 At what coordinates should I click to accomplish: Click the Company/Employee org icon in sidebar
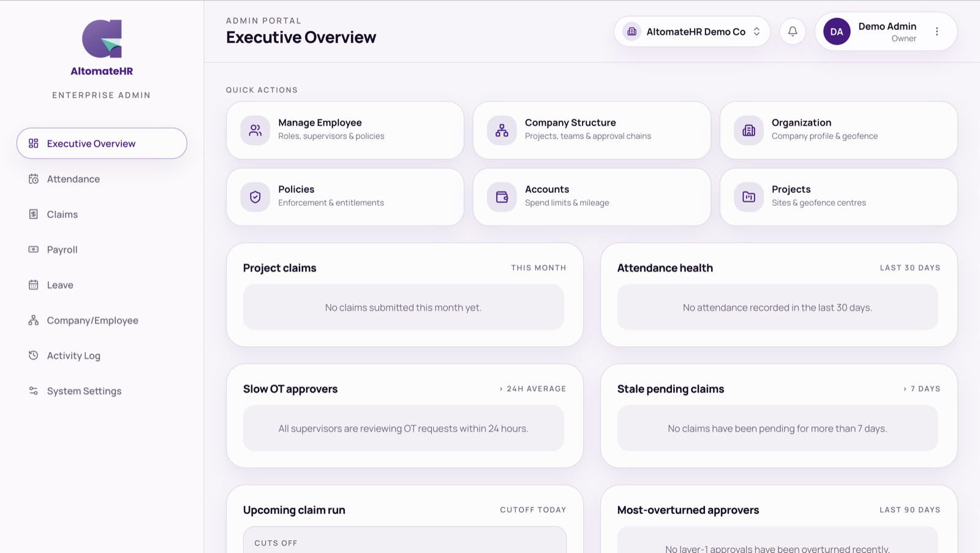[34, 320]
